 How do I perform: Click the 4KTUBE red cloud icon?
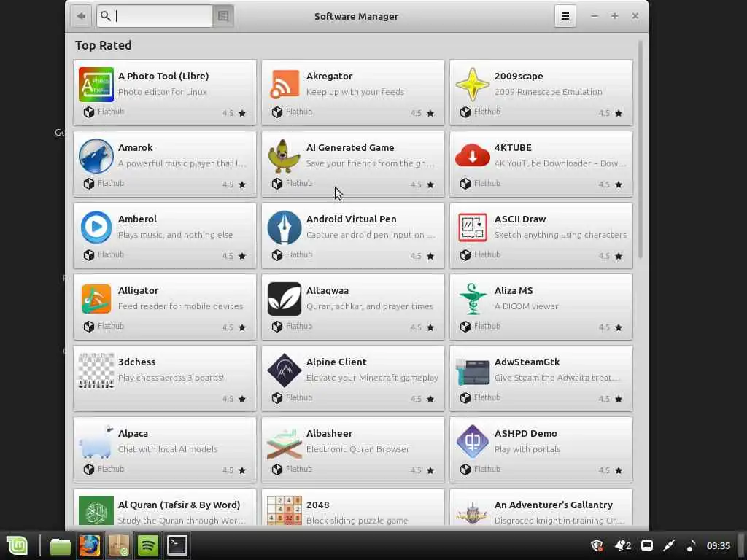472,156
